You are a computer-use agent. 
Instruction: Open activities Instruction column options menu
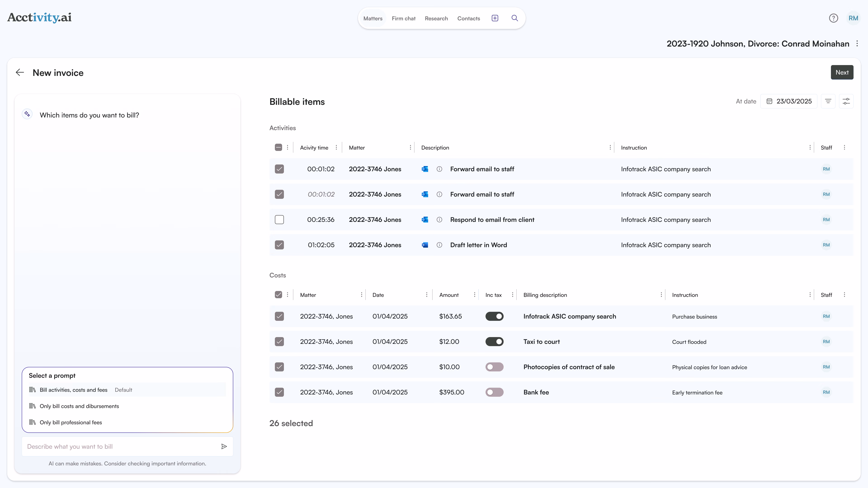810,148
